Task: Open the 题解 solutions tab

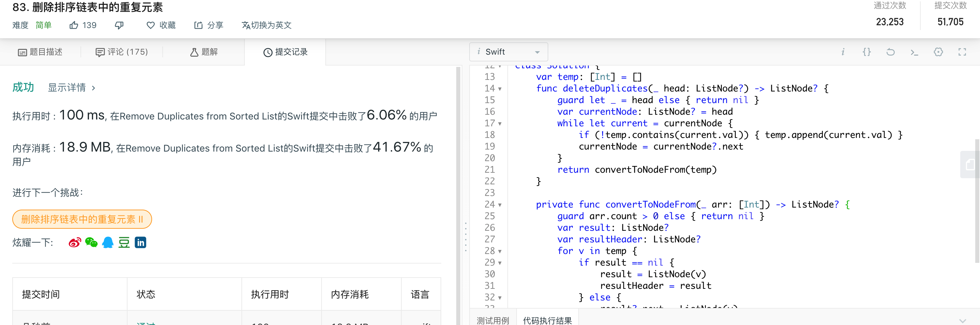Action: coord(204,52)
